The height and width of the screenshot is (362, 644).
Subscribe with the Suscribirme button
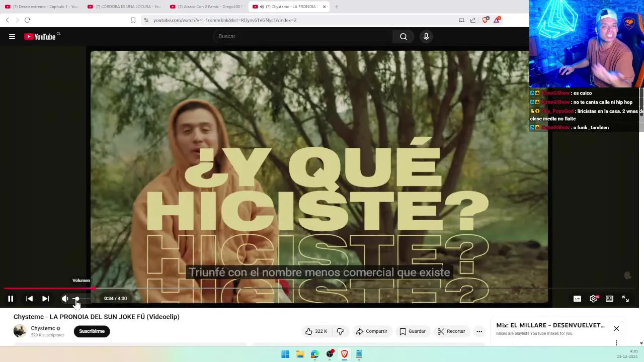[92, 331]
